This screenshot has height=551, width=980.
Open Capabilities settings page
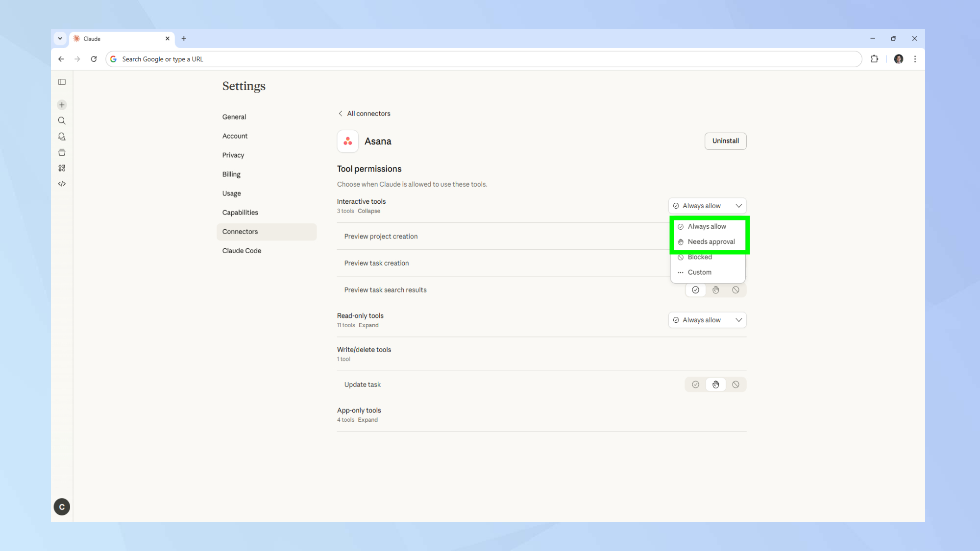[x=240, y=213]
